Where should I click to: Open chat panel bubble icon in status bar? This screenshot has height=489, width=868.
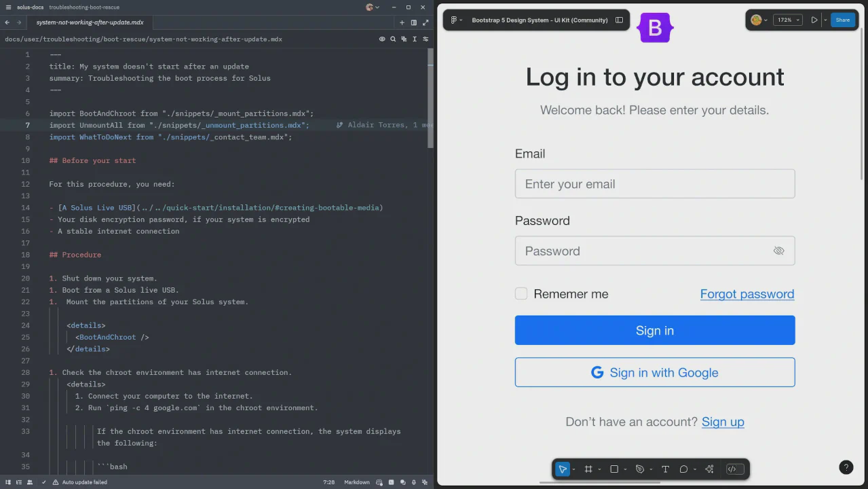click(x=402, y=482)
